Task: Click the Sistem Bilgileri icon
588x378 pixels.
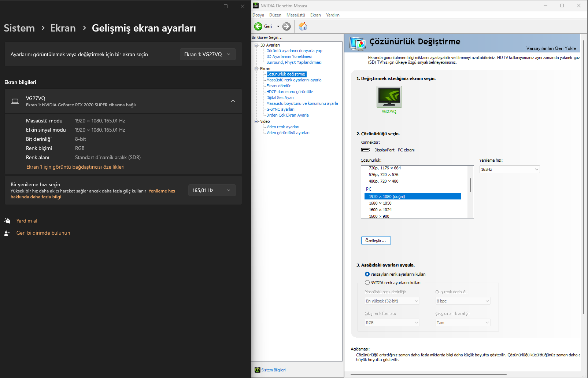Action: (x=257, y=370)
